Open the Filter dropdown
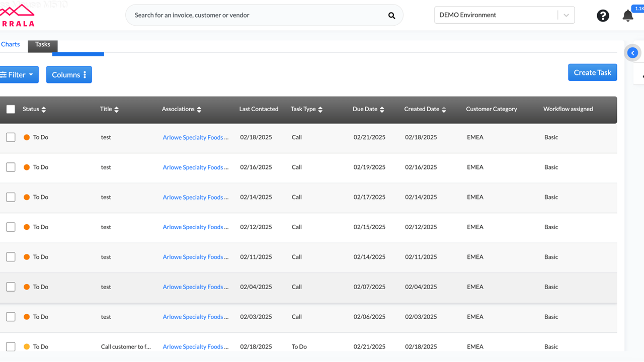The image size is (644, 362). [x=19, y=75]
